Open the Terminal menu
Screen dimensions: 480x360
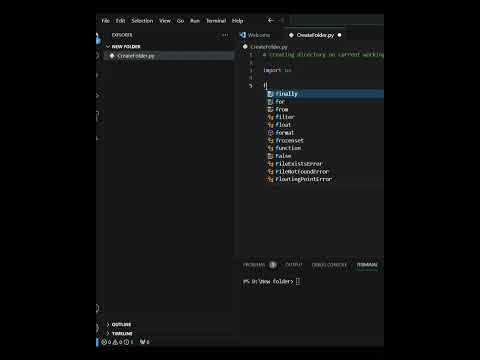click(x=216, y=21)
